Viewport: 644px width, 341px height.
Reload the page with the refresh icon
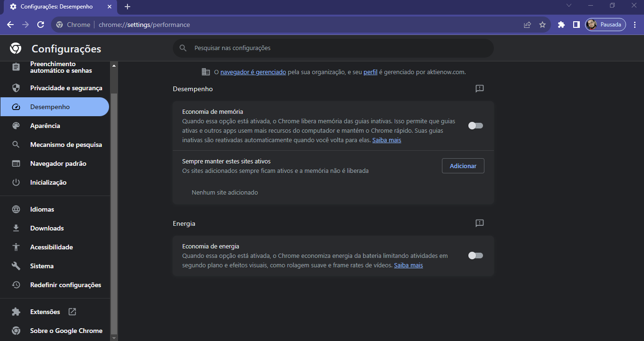41,25
